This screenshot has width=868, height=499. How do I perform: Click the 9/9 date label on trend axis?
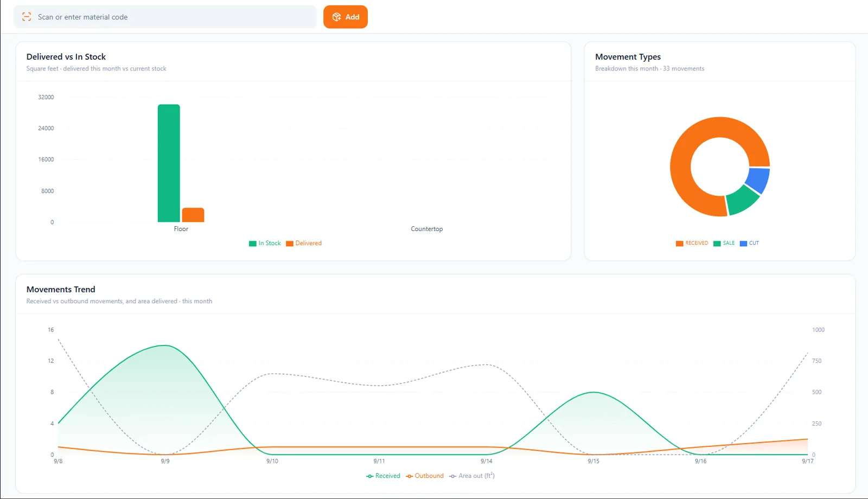pyautogui.click(x=165, y=461)
